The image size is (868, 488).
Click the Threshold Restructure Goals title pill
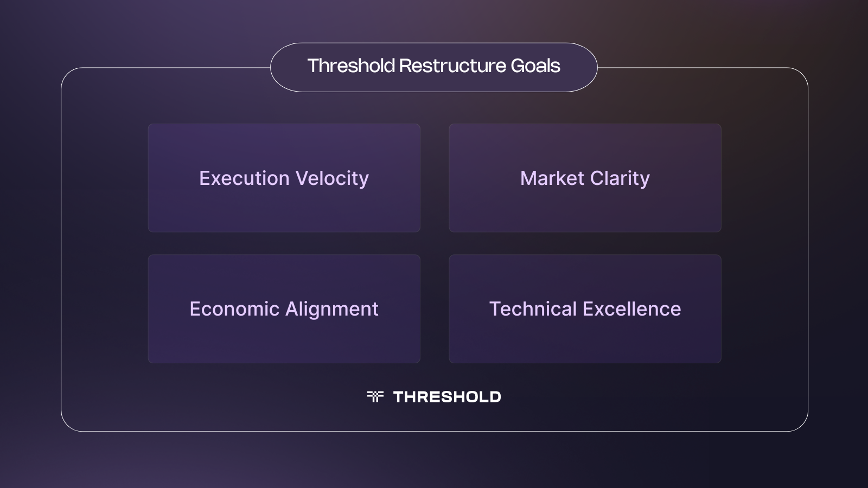point(434,67)
